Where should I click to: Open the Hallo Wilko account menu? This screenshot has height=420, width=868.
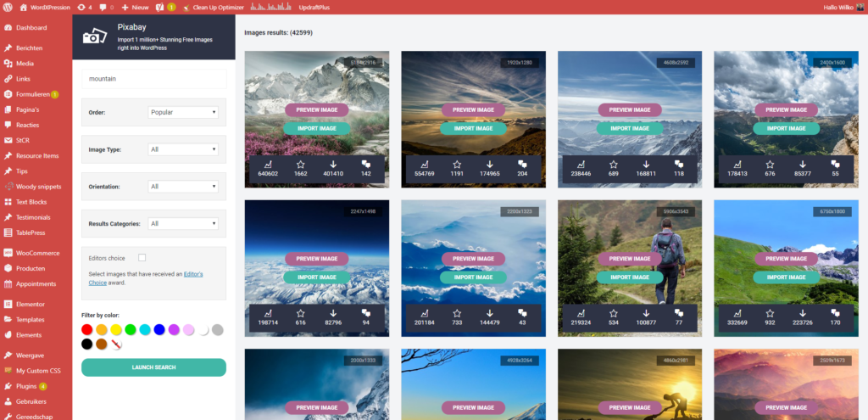click(x=843, y=7)
